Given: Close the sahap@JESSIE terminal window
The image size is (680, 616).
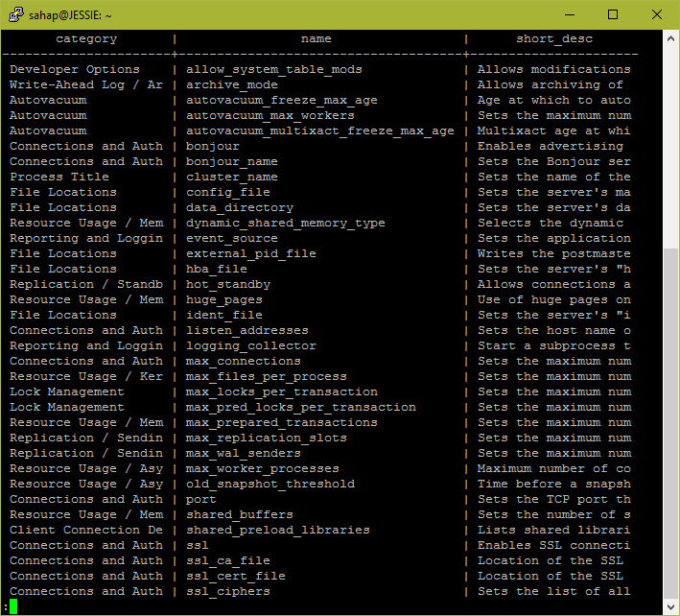Looking at the screenshot, I should 657,14.
